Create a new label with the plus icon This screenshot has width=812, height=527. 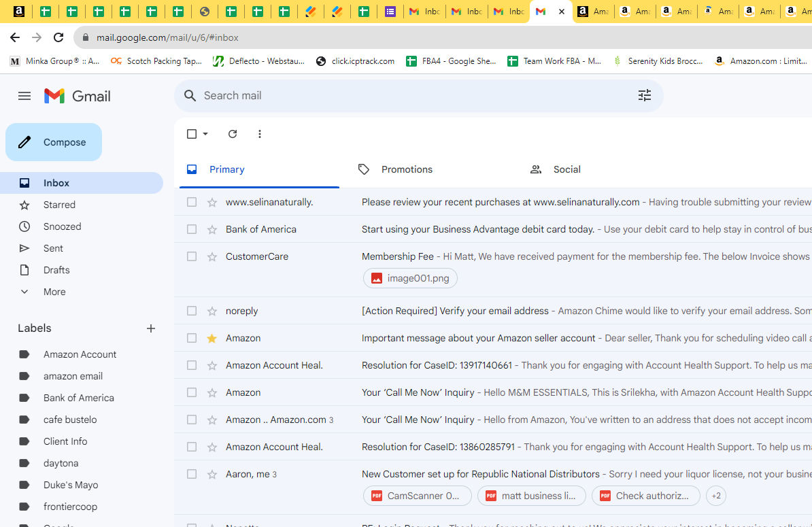tap(151, 328)
